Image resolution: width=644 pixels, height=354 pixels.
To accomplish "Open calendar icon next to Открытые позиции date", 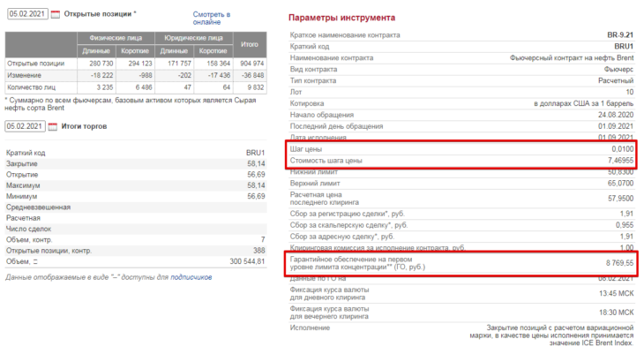I will tap(55, 14).
